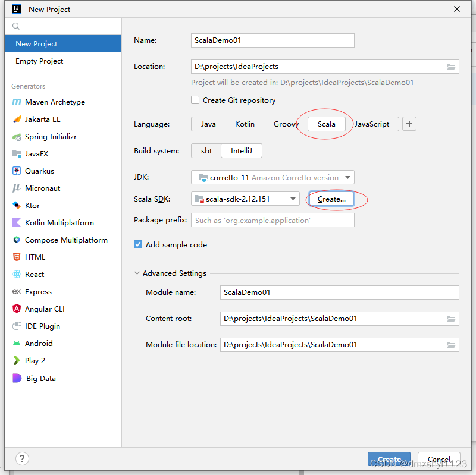Click the Package prefix input field

click(273, 220)
